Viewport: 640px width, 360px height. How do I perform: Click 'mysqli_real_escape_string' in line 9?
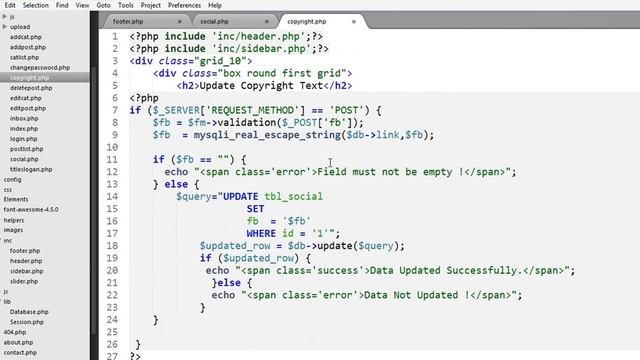click(267, 135)
